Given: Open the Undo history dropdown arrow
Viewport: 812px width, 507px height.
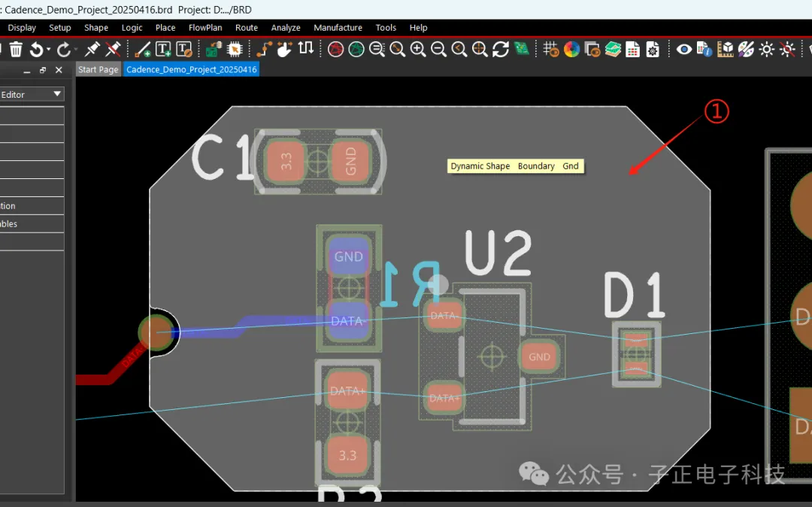Looking at the screenshot, I should tap(48, 49).
